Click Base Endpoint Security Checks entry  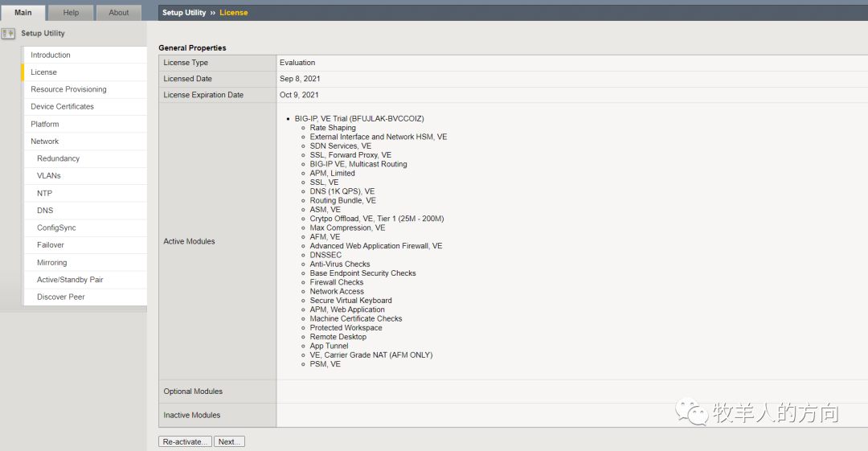click(x=362, y=273)
